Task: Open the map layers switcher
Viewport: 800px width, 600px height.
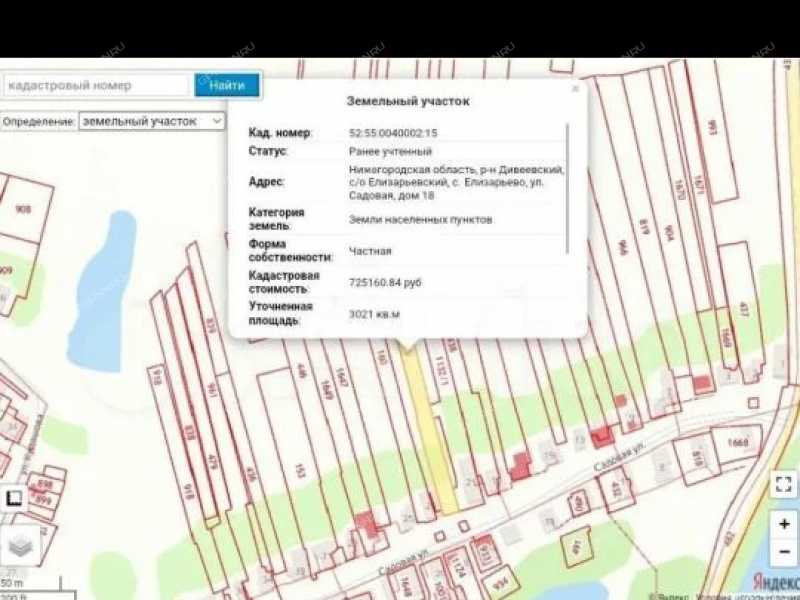Action: [x=20, y=545]
